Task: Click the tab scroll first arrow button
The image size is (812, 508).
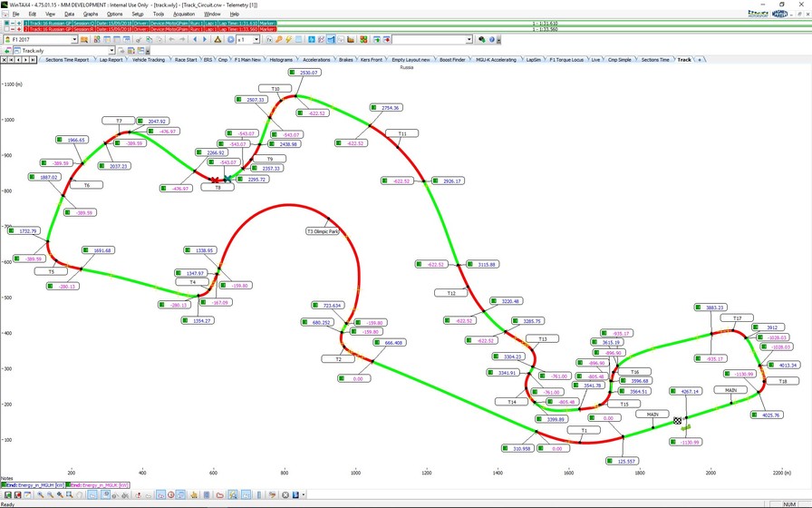Action: click(12, 60)
